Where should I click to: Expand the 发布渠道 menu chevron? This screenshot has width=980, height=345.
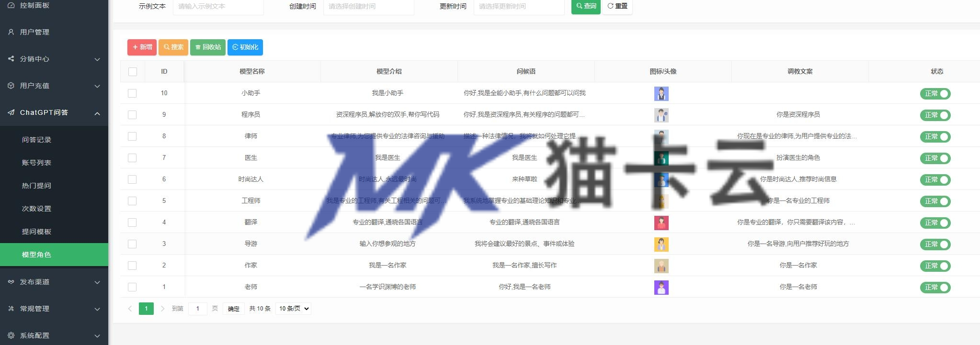(97, 282)
